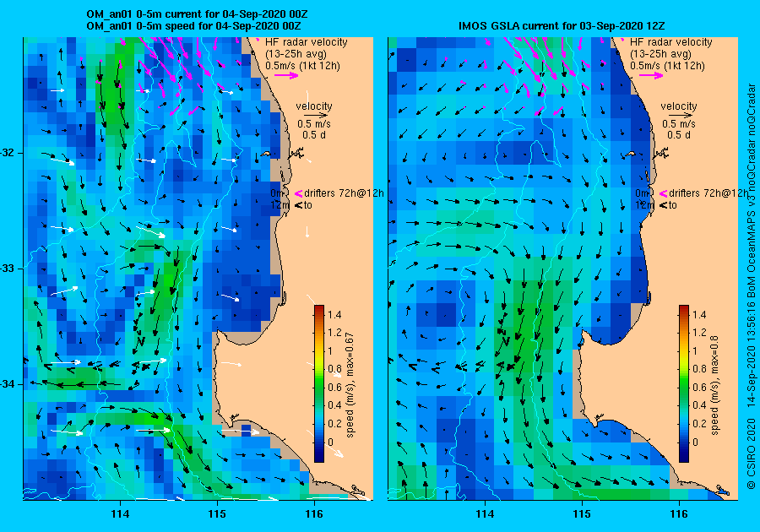Click the speed color bar on IMOS GSLA map
760x532 pixels.
[683, 383]
